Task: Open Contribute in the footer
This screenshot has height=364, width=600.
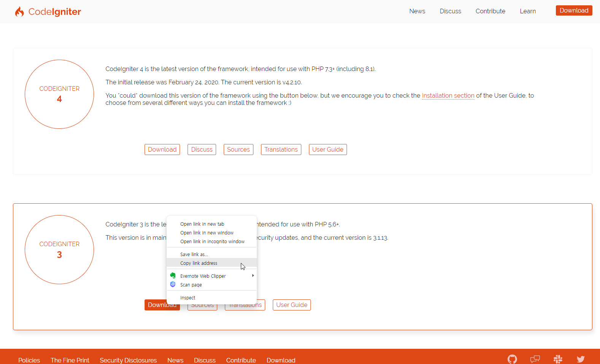Action: click(x=241, y=360)
